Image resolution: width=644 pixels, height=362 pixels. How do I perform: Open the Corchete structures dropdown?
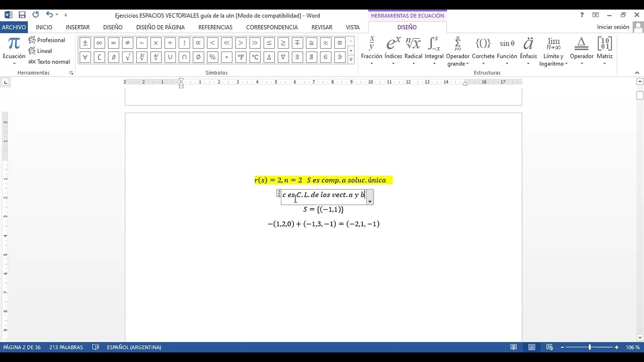click(x=483, y=51)
